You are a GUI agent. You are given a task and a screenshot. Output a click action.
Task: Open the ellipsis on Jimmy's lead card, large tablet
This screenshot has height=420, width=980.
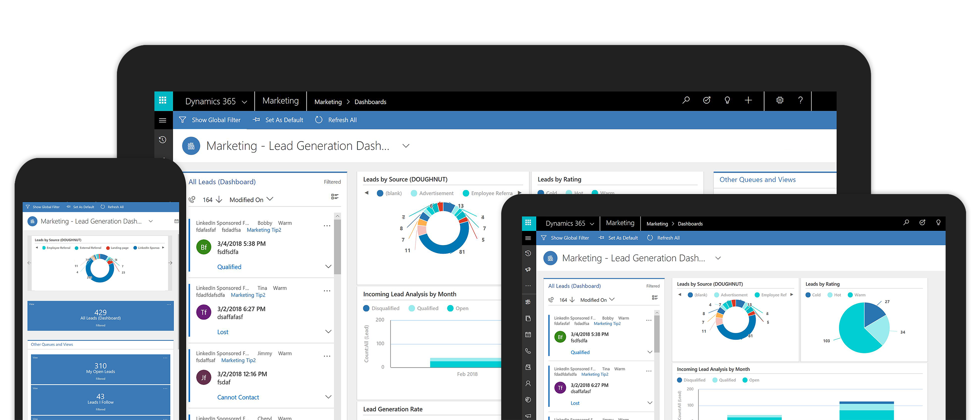pyautogui.click(x=327, y=357)
